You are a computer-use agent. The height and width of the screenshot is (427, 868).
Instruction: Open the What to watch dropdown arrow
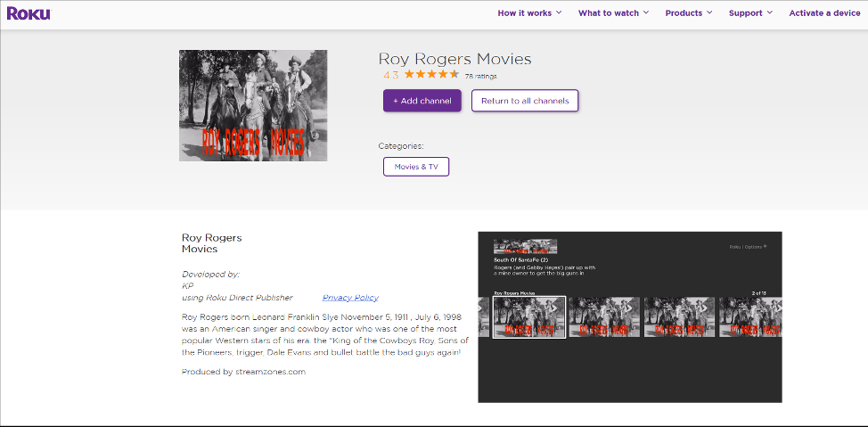tap(646, 12)
